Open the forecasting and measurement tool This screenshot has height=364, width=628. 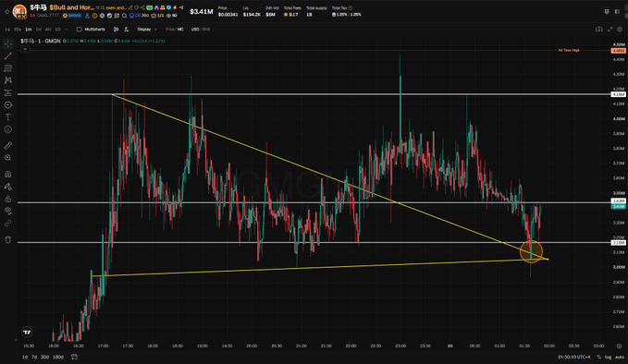[x=8, y=92]
